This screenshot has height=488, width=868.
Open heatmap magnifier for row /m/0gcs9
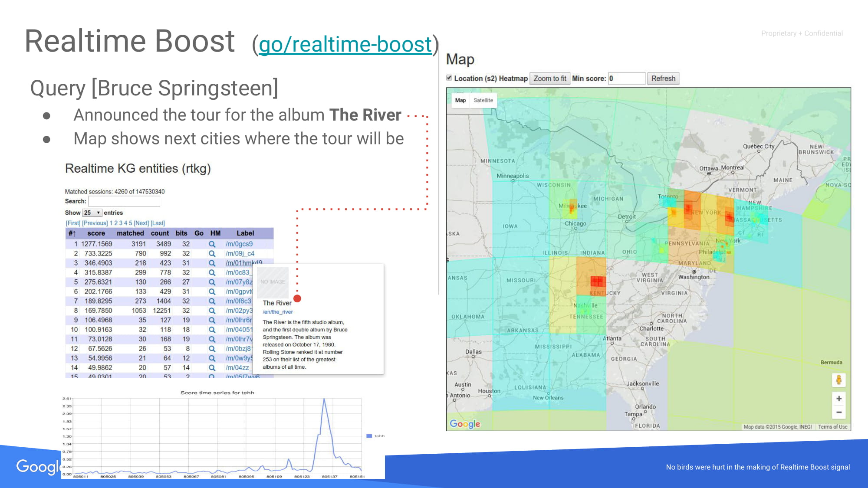click(212, 244)
